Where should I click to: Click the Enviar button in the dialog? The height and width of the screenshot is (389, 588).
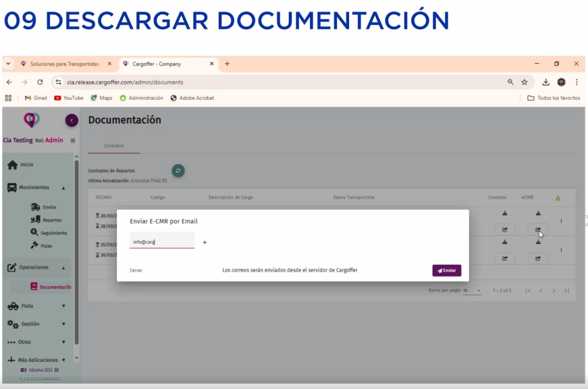[x=446, y=270]
